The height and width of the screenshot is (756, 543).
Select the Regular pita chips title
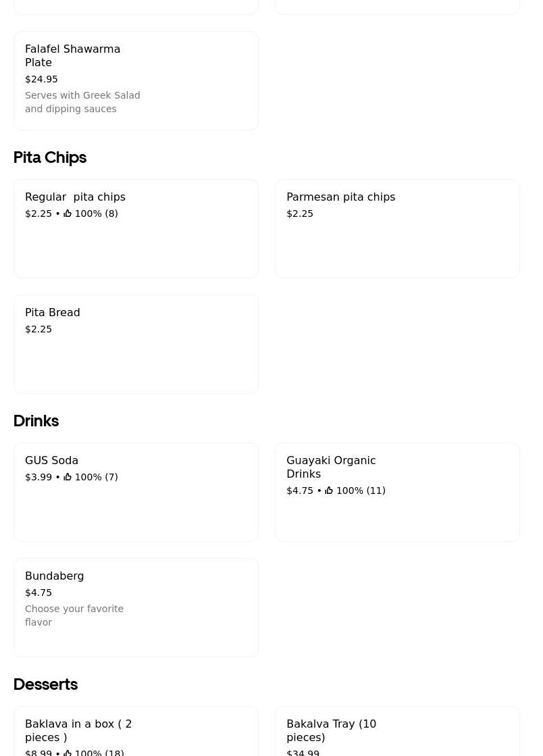(75, 197)
